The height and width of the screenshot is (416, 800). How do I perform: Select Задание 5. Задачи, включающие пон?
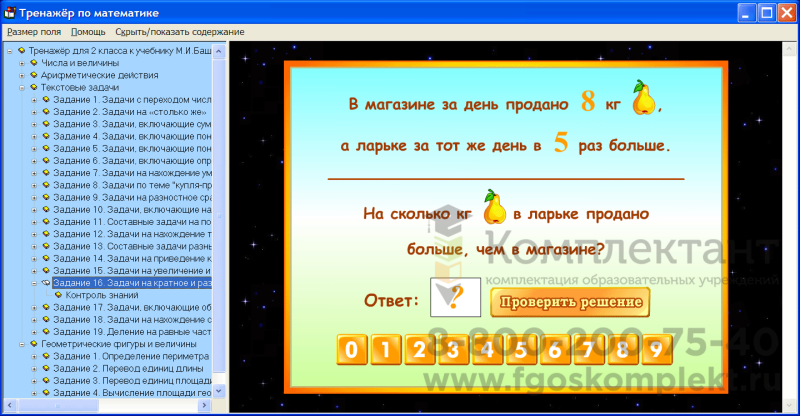click(132, 149)
